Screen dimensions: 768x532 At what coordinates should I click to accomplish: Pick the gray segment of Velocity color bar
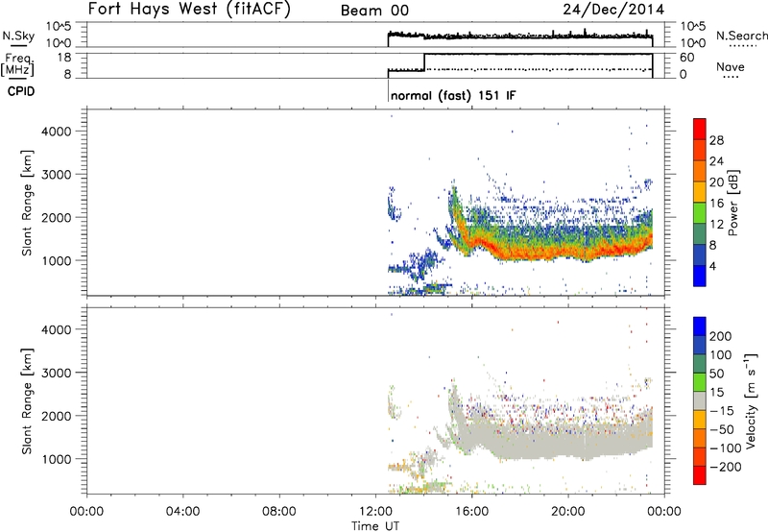coord(700,400)
